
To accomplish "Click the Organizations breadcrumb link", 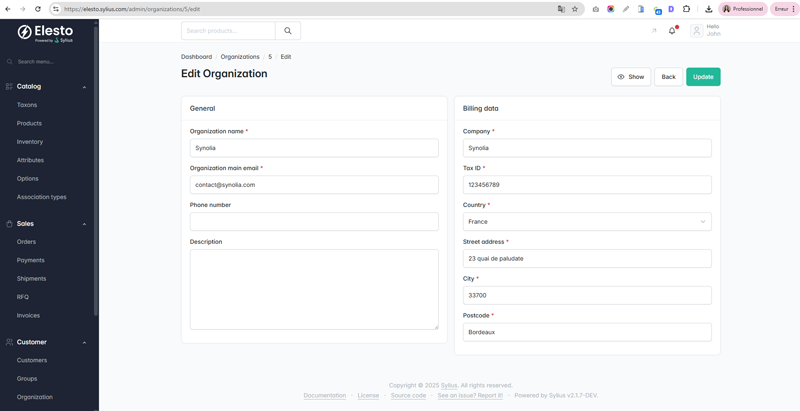I will (240, 57).
